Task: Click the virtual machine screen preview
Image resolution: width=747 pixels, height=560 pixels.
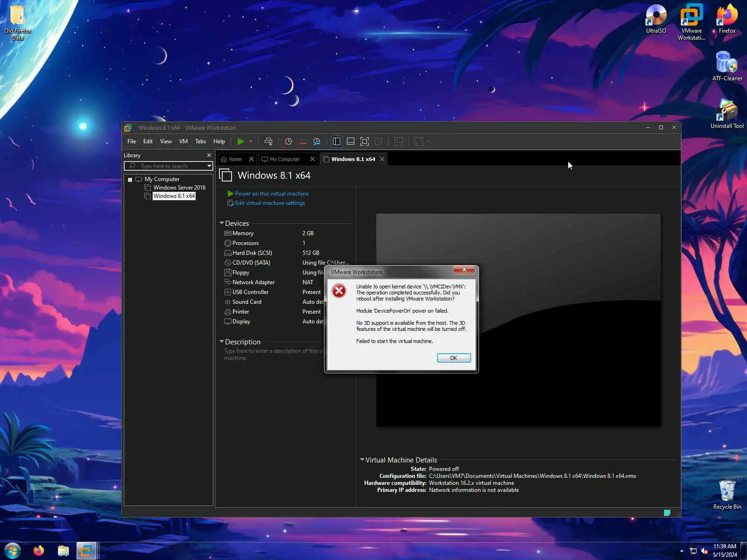Action: tap(518, 320)
